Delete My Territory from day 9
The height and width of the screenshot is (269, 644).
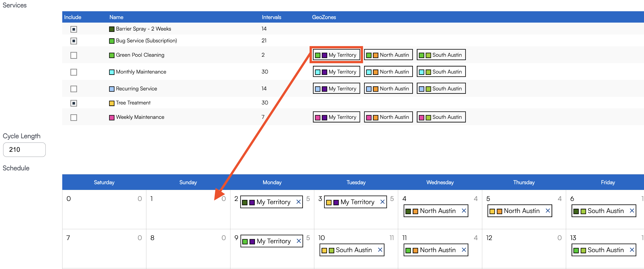point(299,241)
